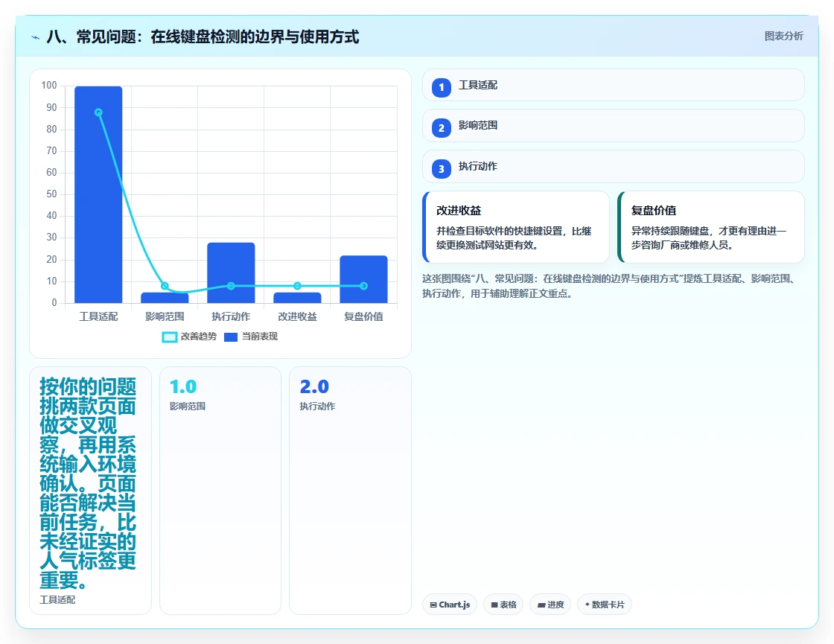This screenshot has height=644, width=834.
Task: Open the 执行动作 list item
Action: pos(614,167)
